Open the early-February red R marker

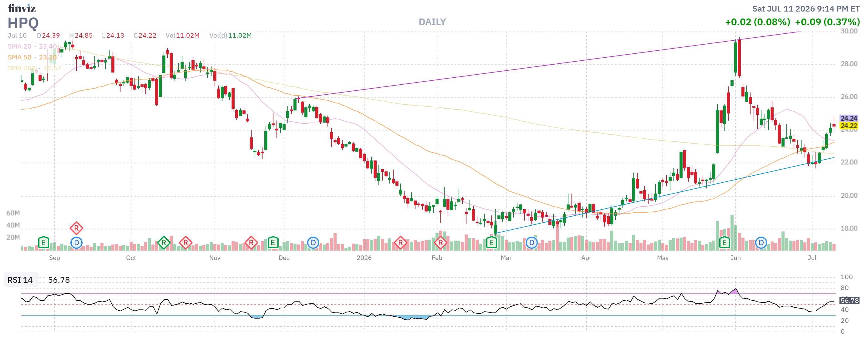click(440, 242)
